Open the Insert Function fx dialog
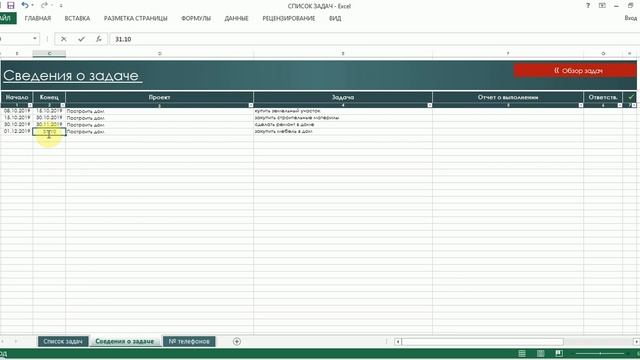Screen dimensions: 640x360 [98, 39]
